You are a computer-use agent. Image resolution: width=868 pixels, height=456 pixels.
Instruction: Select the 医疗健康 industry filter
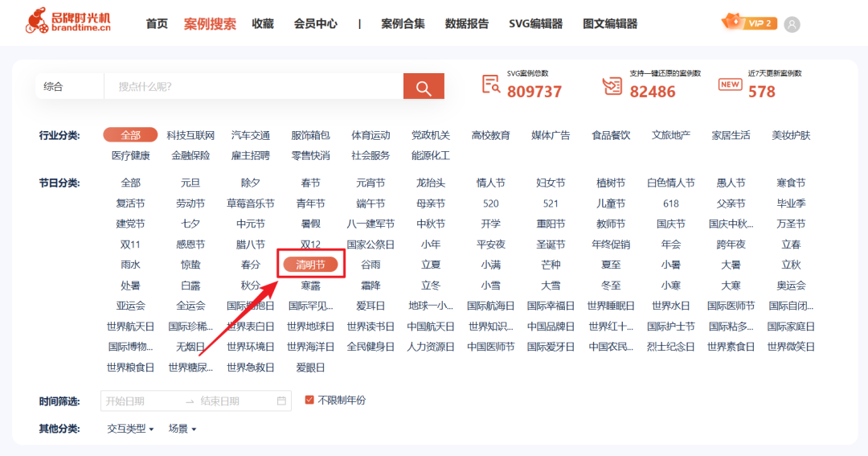[131, 155]
